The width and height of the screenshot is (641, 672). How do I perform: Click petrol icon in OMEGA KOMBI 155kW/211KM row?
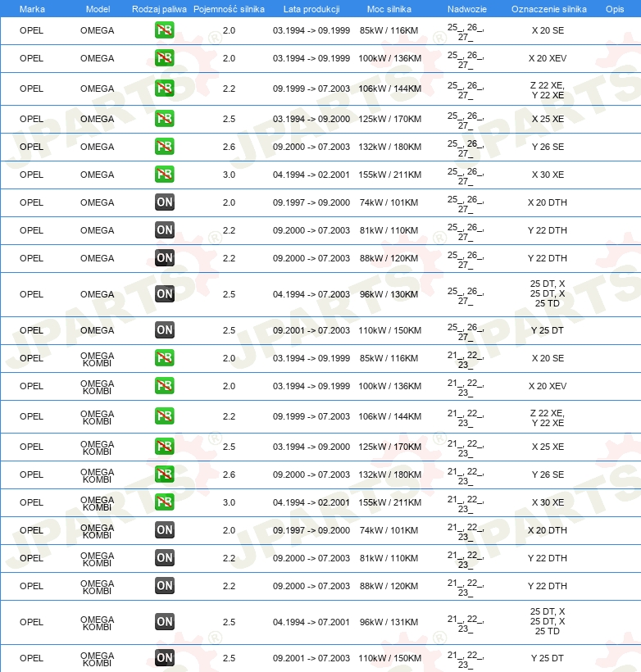165,502
